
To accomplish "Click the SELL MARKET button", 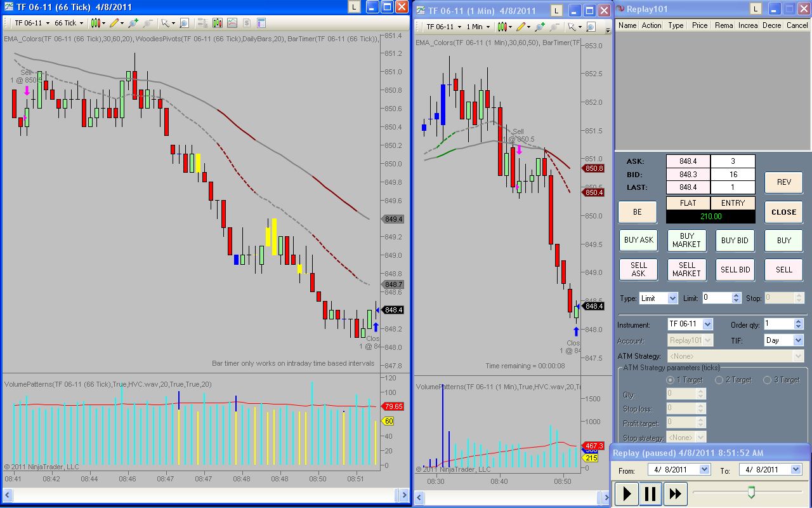I will click(x=687, y=269).
